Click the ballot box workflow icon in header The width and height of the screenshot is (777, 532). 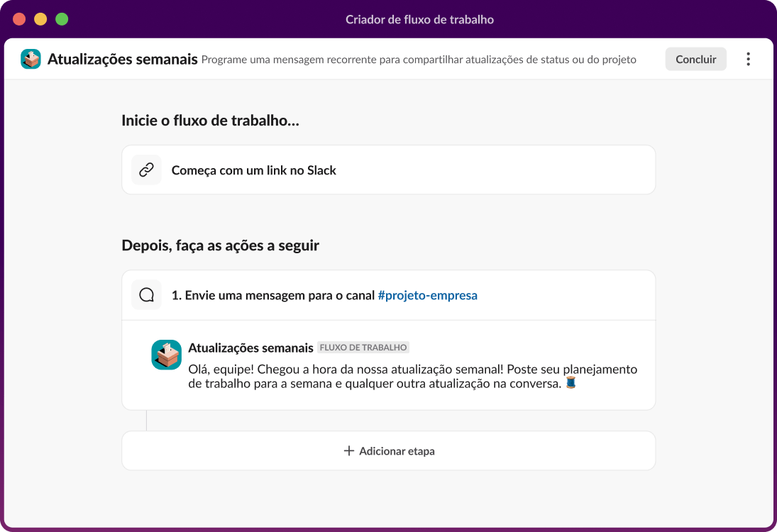click(x=30, y=60)
